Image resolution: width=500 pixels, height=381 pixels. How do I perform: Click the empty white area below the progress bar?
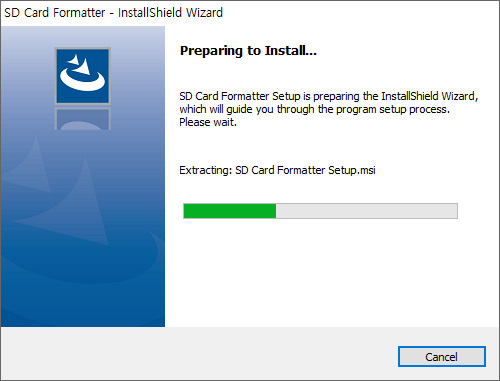(332, 273)
